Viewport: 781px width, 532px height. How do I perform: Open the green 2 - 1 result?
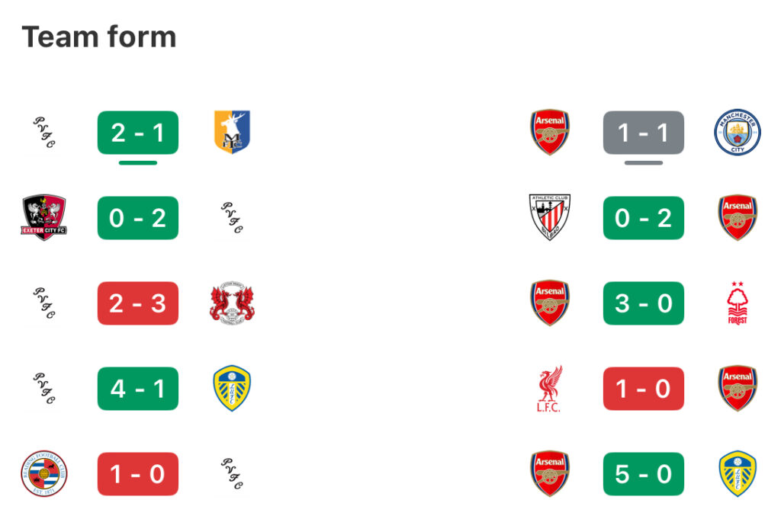(138, 133)
